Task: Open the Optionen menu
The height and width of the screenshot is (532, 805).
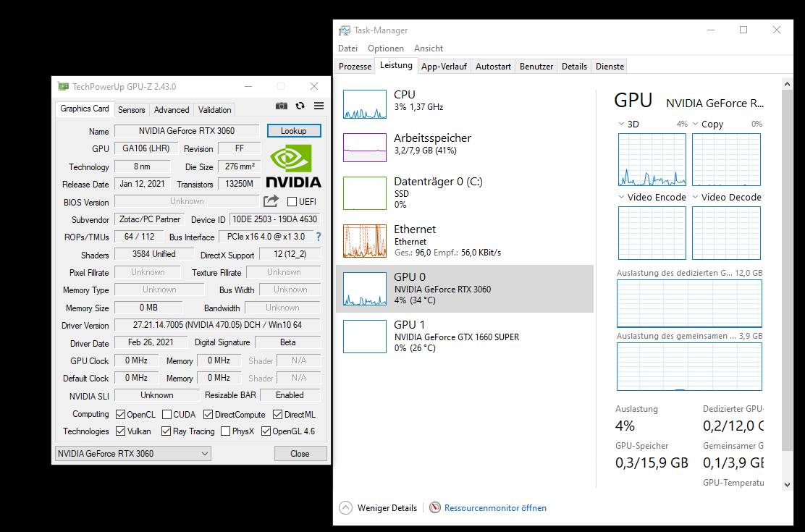Action: (x=386, y=48)
